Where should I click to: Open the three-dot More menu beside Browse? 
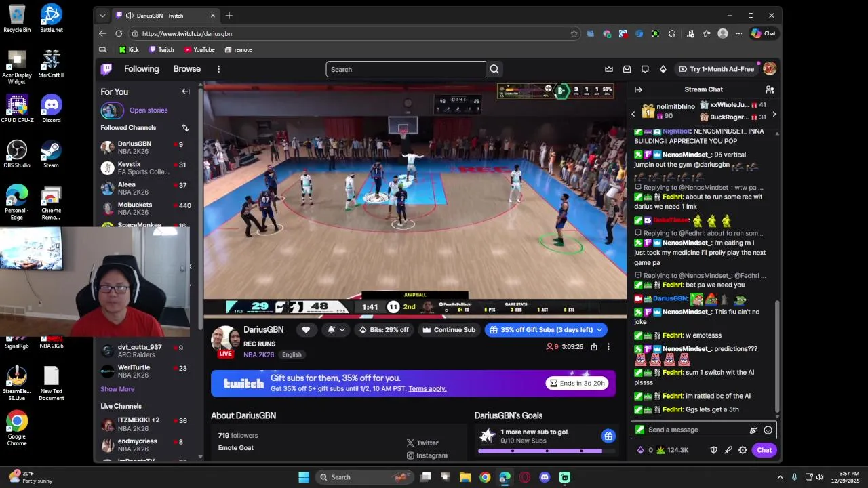point(218,69)
